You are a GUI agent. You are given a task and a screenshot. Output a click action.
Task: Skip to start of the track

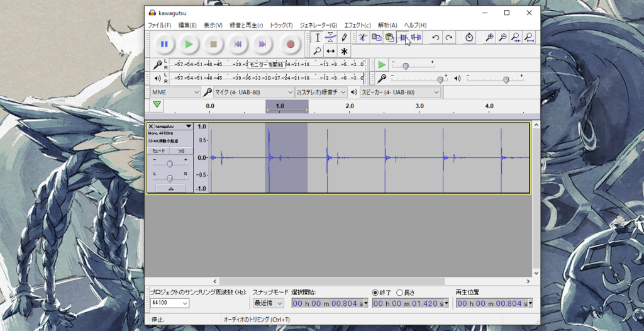(238, 44)
